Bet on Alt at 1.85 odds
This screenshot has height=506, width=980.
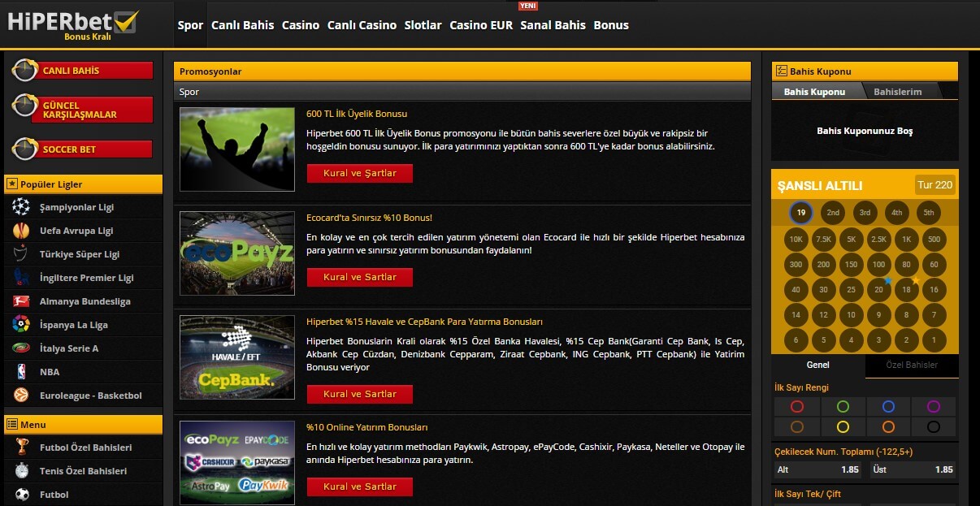818,469
